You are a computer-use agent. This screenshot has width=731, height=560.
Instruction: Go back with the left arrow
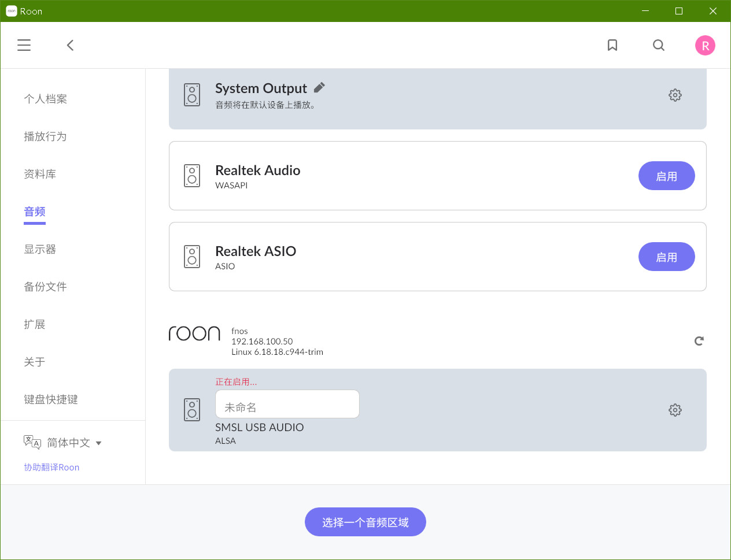[x=70, y=45]
